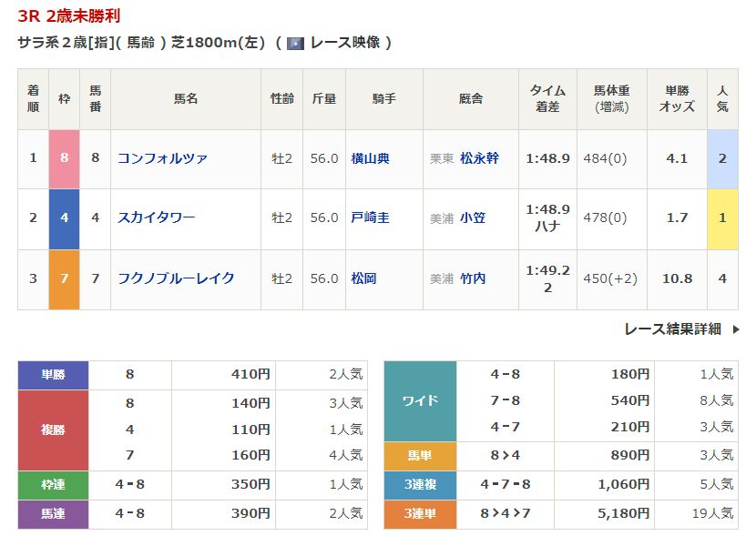Open the レース結果詳細 link
The height and width of the screenshot is (536, 756).
tap(672, 329)
